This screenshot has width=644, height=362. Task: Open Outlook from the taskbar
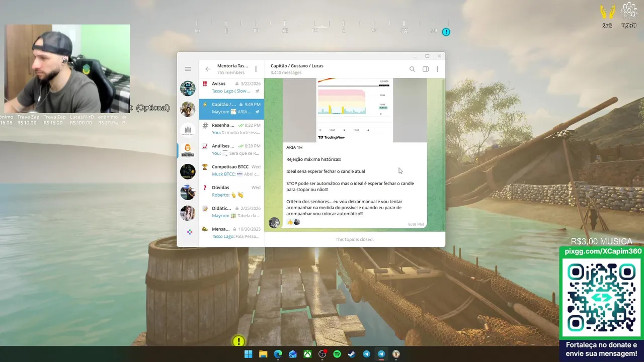point(293,354)
